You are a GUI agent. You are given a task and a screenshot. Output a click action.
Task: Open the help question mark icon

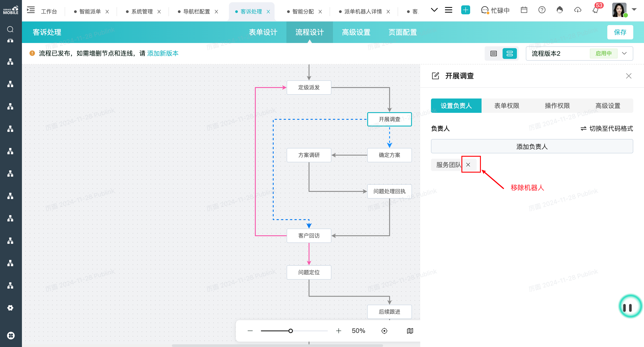pyautogui.click(x=542, y=10)
